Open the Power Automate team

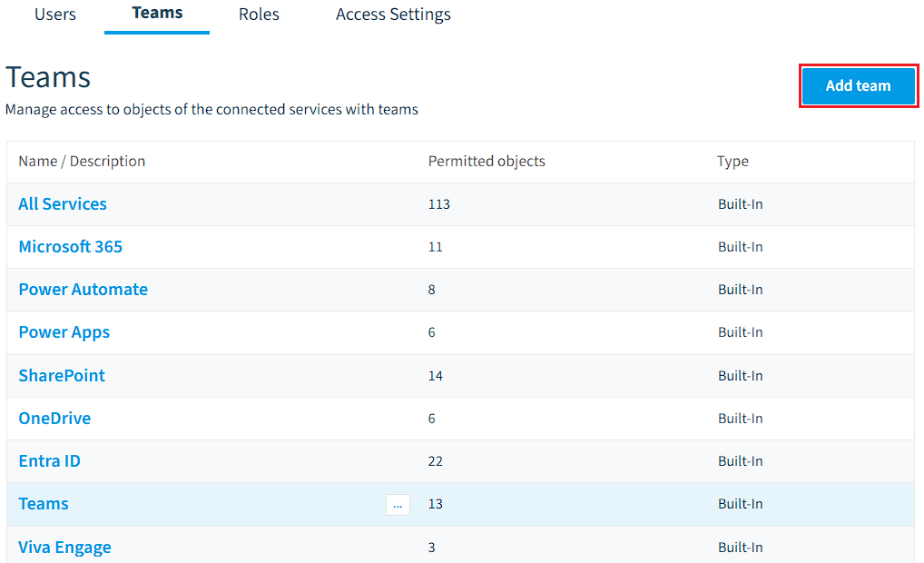84,290
